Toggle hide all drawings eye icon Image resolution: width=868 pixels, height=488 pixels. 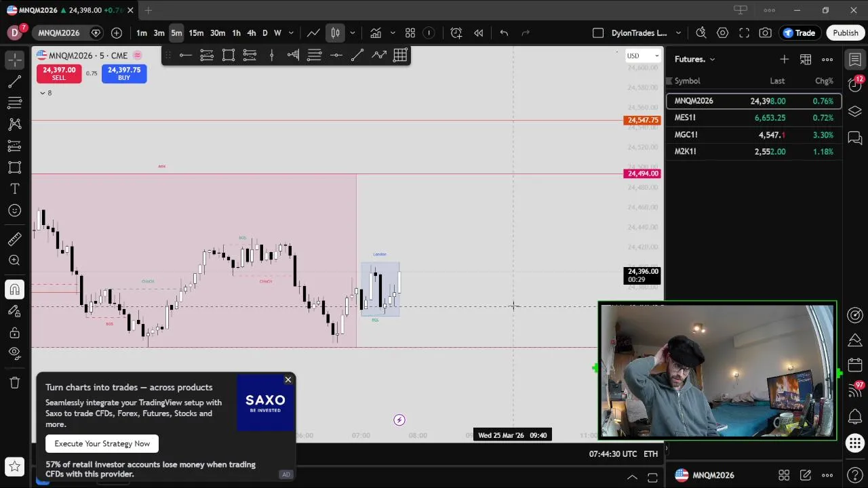pos(14,352)
